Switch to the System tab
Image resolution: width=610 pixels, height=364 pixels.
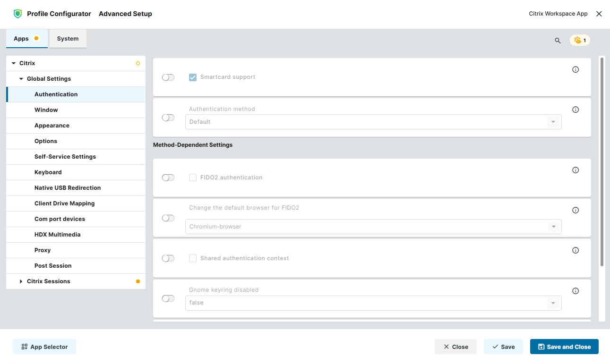(x=68, y=39)
